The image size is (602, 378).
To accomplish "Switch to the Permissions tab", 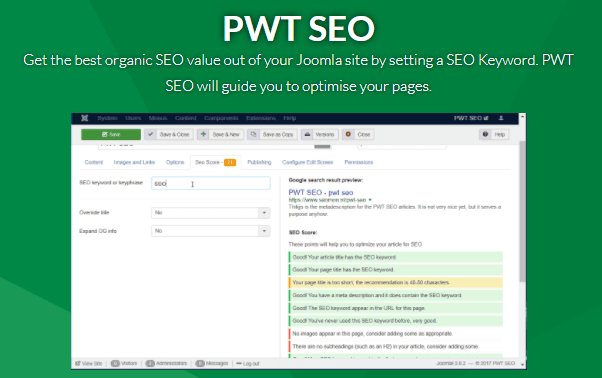I will click(x=359, y=162).
